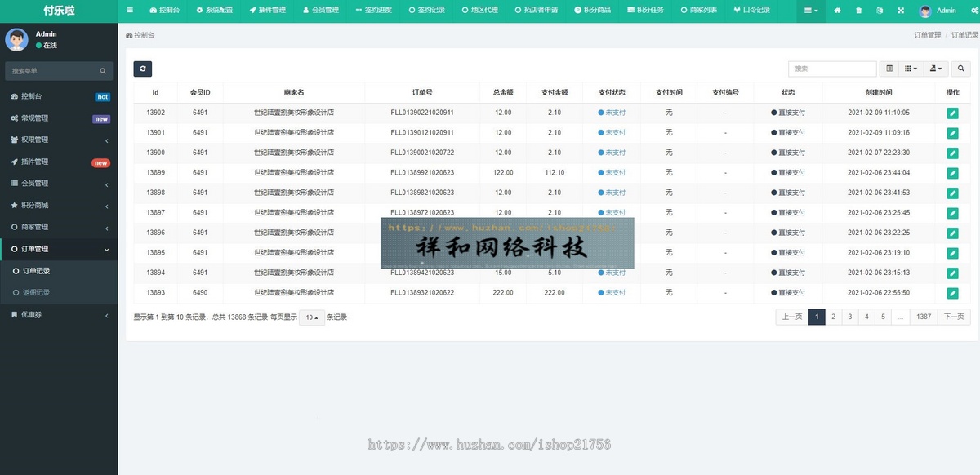
Task: Go to page 2 of records
Action: pyautogui.click(x=833, y=317)
